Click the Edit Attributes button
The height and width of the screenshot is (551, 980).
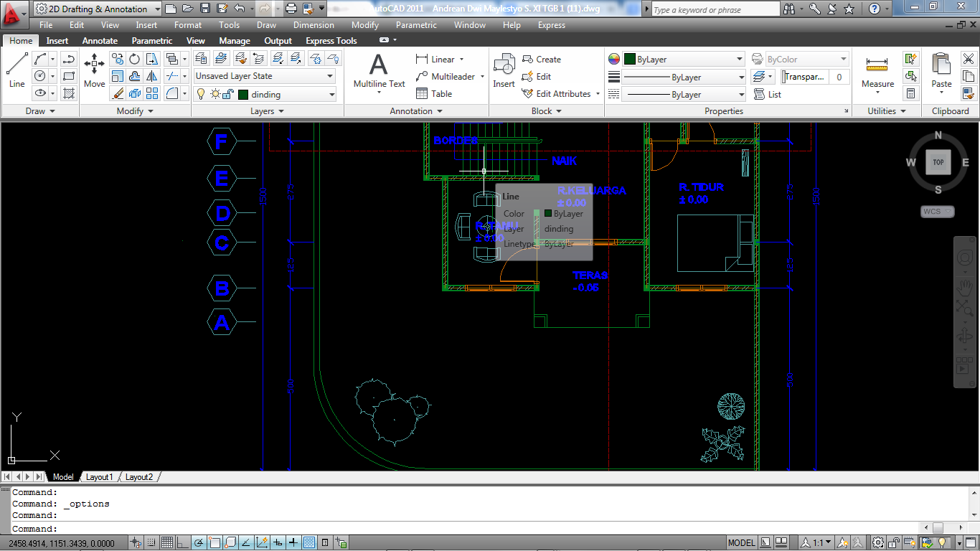pos(560,94)
